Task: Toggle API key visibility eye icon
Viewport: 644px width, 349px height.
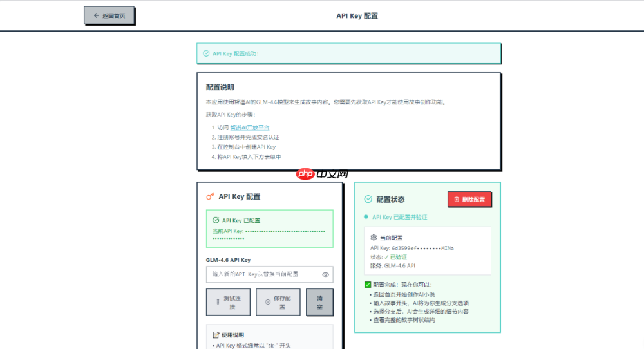Action: 325,275
